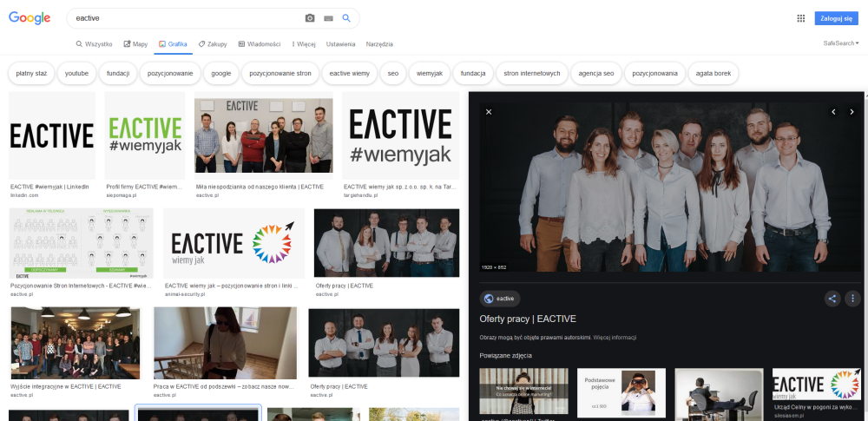This screenshot has width=868, height=421.
Task: Open the Oferty pracy | EACTIVE title link
Action: (528, 319)
